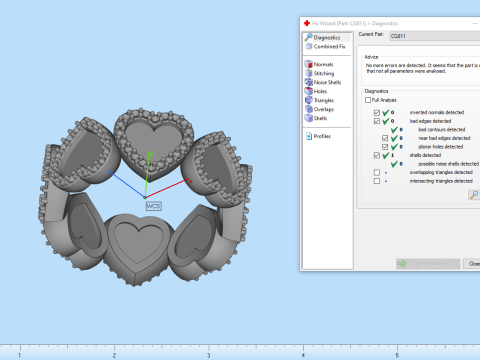Screen dimensions: 480x360
Task: Enable overlapping triangles detected checkbox
Action: (x=377, y=172)
